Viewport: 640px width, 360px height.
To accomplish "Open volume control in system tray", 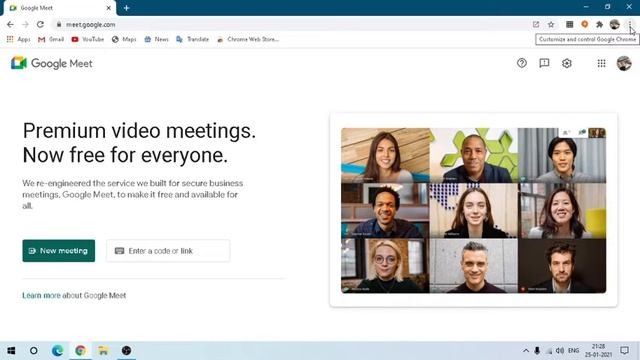I will (x=560, y=351).
